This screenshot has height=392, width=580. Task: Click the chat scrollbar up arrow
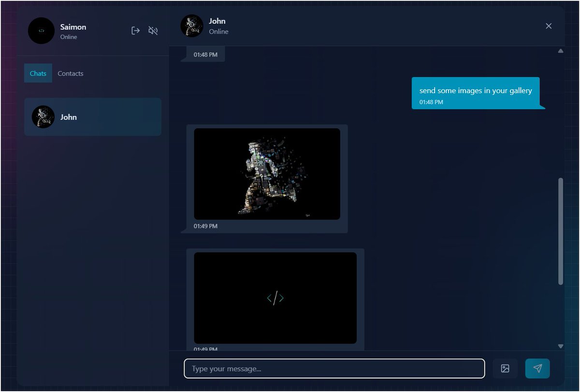tap(561, 51)
